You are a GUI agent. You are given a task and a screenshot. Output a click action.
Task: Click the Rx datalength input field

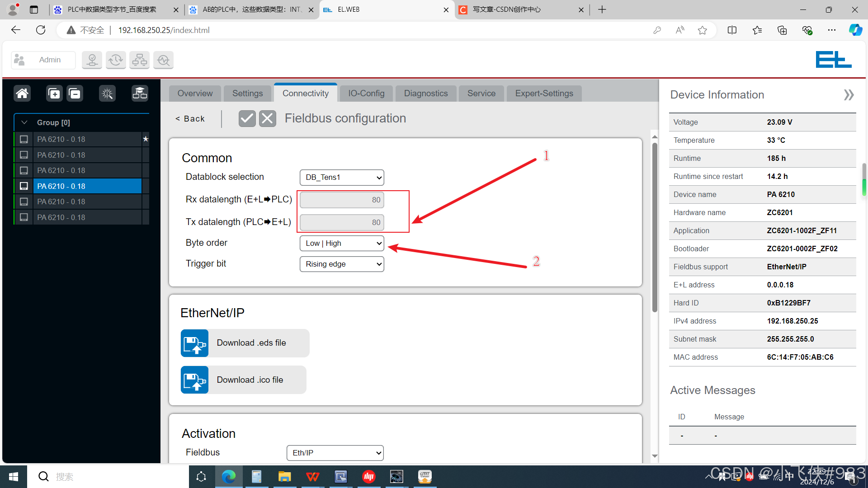coord(342,200)
